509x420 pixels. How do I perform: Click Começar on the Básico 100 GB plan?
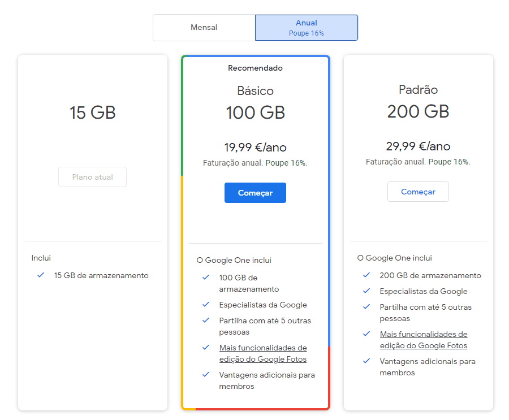pyautogui.click(x=255, y=193)
